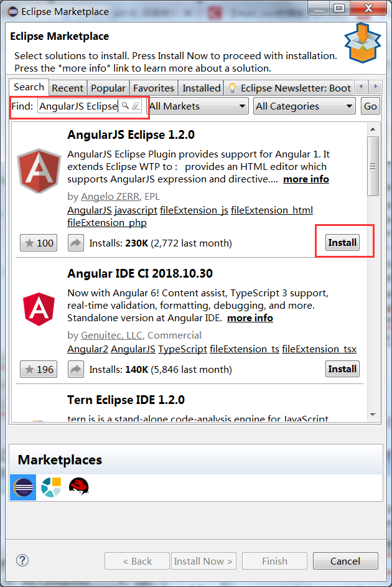Click the AngularJS Eclipse shield logo
The width and height of the screenshot is (392, 587).
pos(39,171)
